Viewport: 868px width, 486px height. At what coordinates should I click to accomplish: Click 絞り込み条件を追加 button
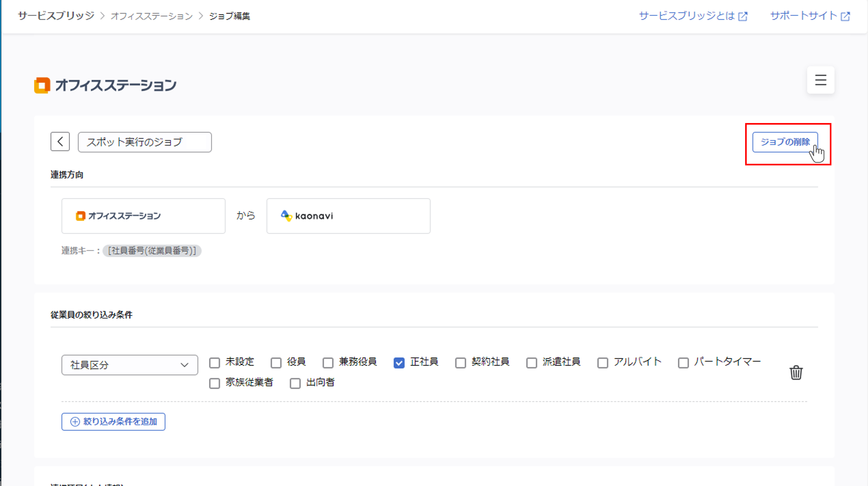click(x=113, y=422)
